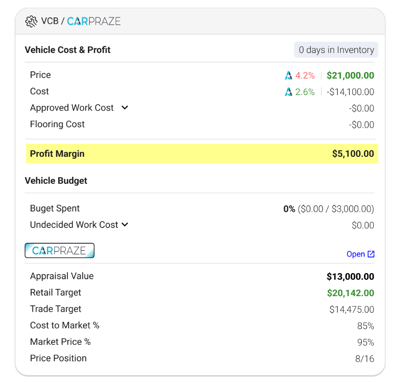Click the Trade Target $14,475.00 value
Image resolution: width=401 pixels, height=383 pixels.
[x=352, y=309]
